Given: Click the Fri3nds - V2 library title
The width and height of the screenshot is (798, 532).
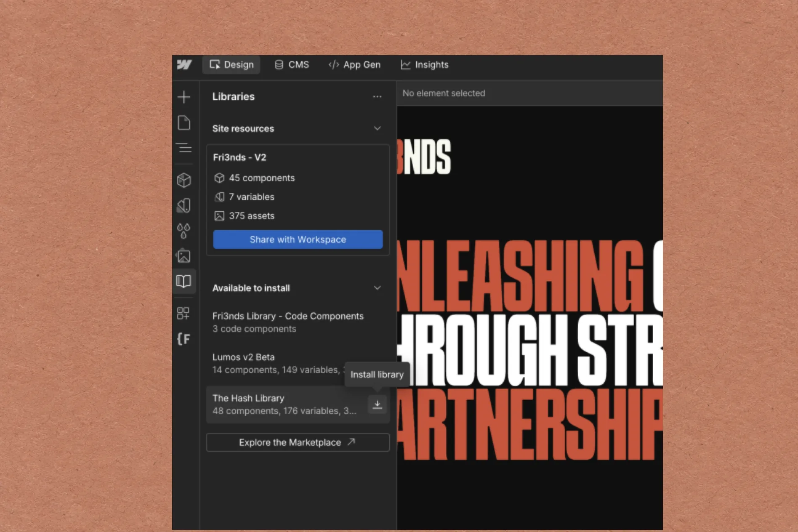Looking at the screenshot, I should pos(239,157).
